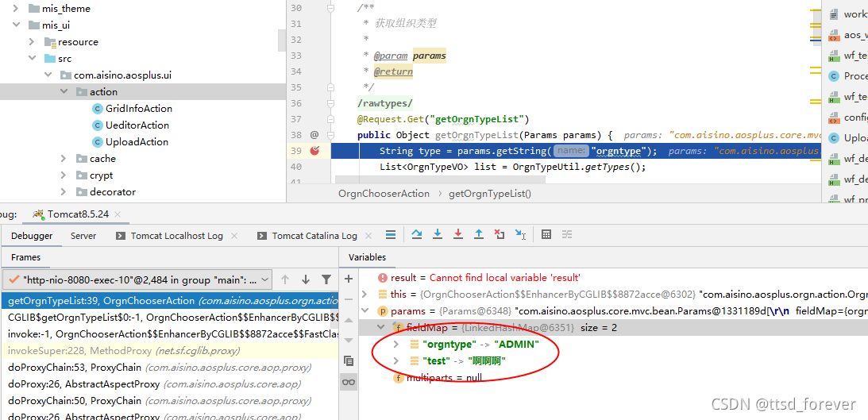The height and width of the screenshot is (420, 868).
Task: Click the Step Over debugger icon
Action: [416, 235]
